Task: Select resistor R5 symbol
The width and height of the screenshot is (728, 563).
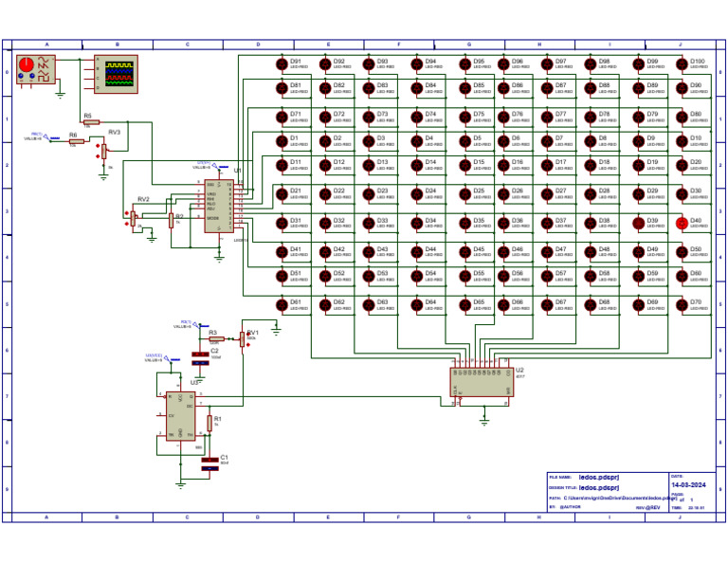Action: click(x=91, y=122)
